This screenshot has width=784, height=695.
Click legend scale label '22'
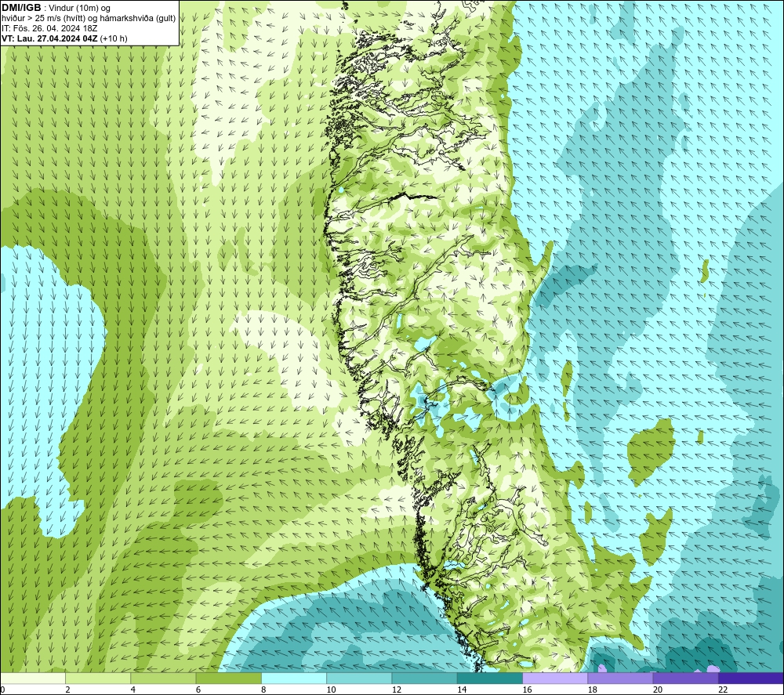coord(723,690)
